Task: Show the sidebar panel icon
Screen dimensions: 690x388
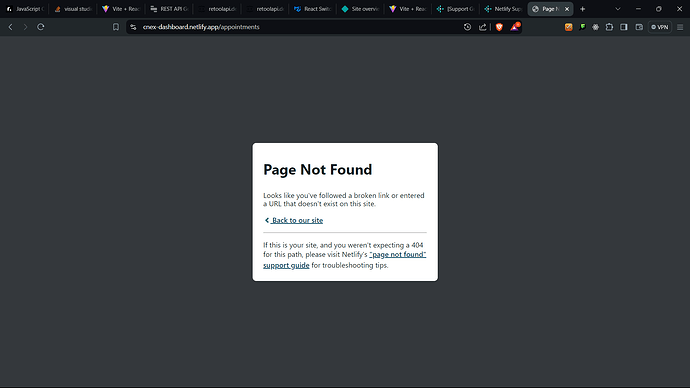Action: click(624, 27)
